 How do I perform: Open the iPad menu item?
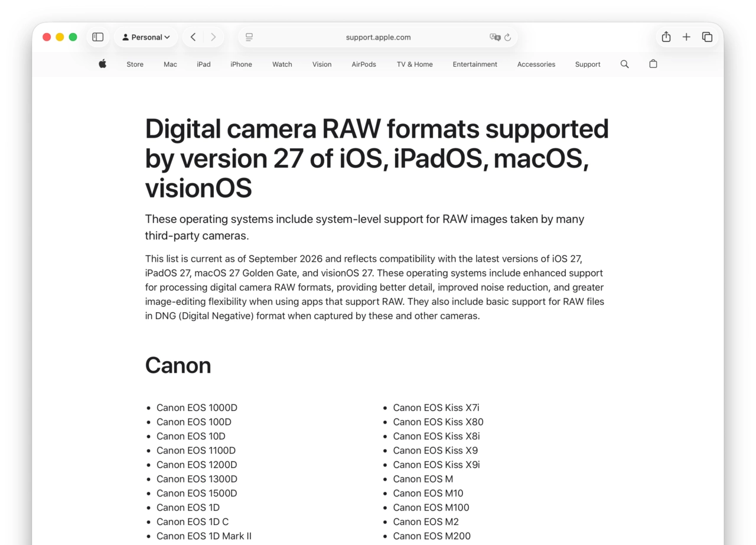(x=204, y=64)
